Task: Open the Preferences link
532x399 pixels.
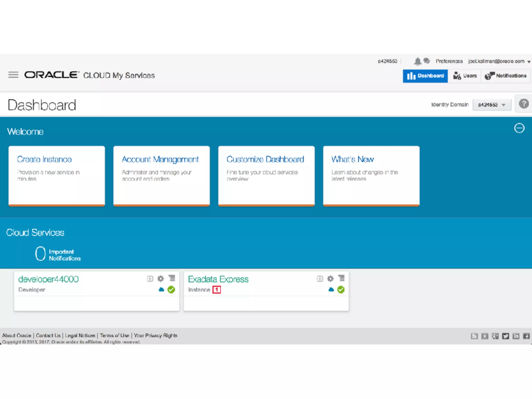Action: pos(449,61)
